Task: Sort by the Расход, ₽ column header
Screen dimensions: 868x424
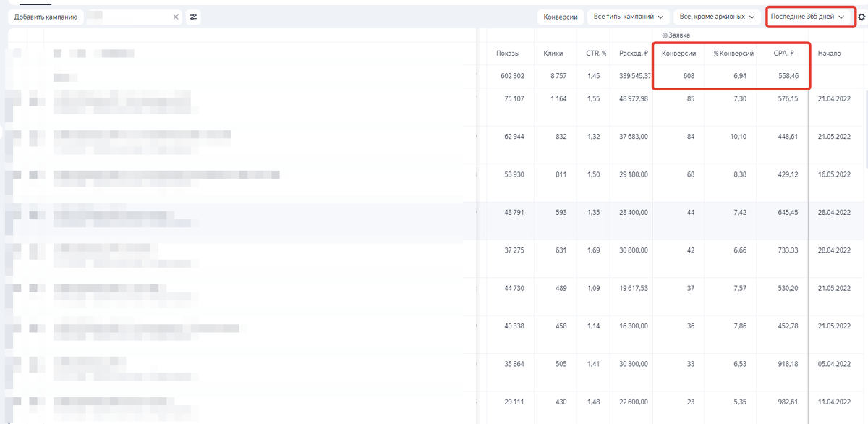Action: pyautogui.click(x=633, y=53)
